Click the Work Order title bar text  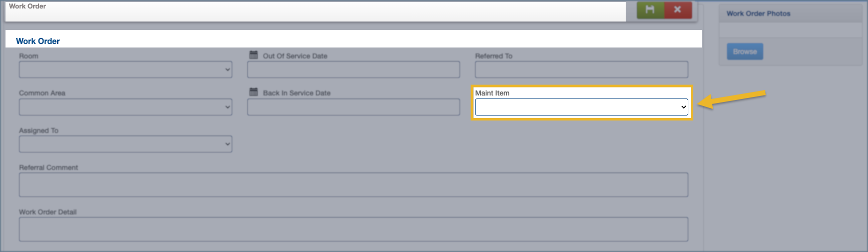coord(28,6)
